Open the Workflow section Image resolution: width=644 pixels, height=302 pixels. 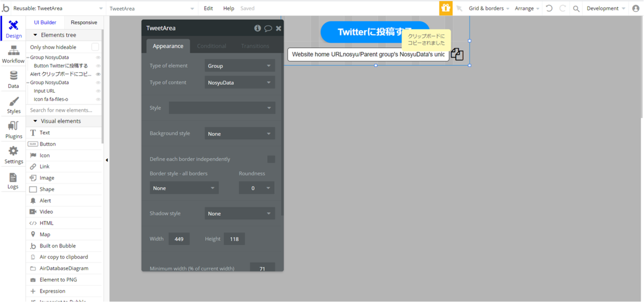13,55
